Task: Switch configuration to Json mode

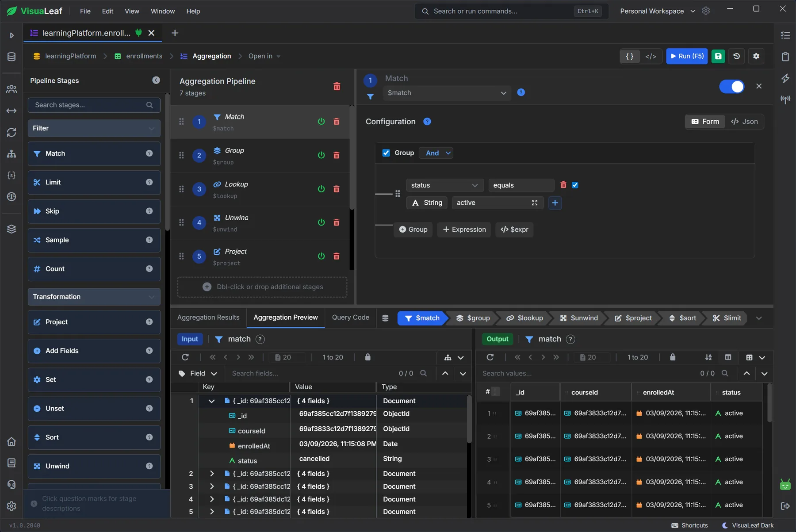Action: [x=744, y=122]
